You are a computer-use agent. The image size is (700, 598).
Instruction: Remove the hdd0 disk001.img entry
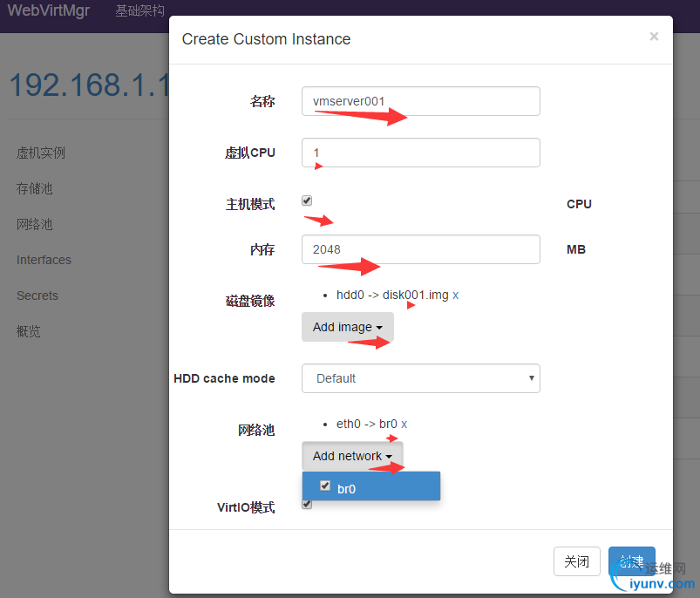455,296
